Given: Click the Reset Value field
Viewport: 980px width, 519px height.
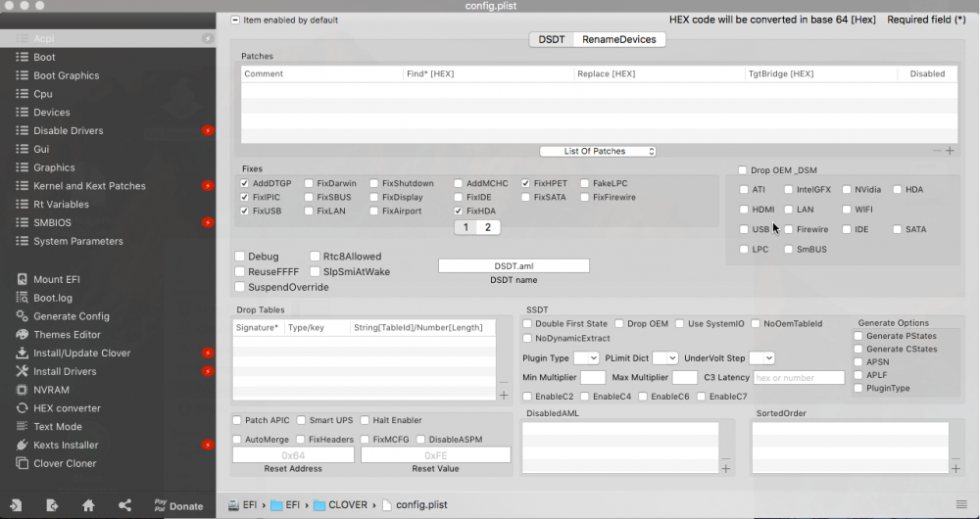Looking at the screenshot, I should [436, 455].
